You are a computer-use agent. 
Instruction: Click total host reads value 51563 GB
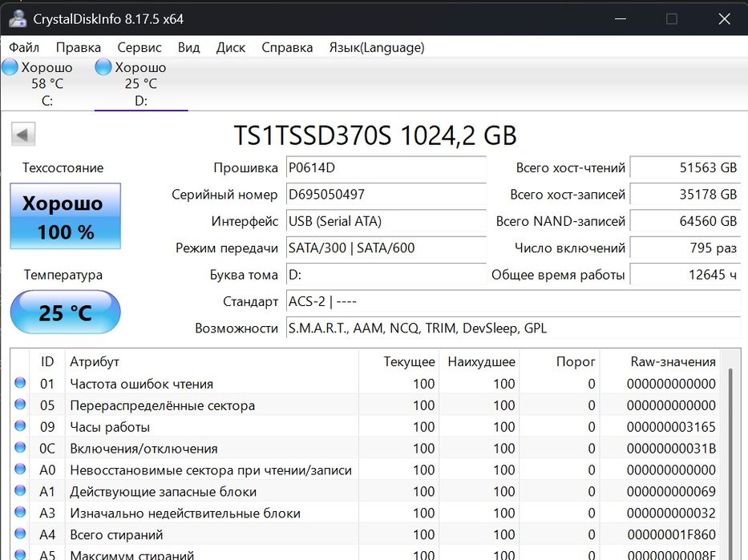pyautogui.click(x=685, y=167)
